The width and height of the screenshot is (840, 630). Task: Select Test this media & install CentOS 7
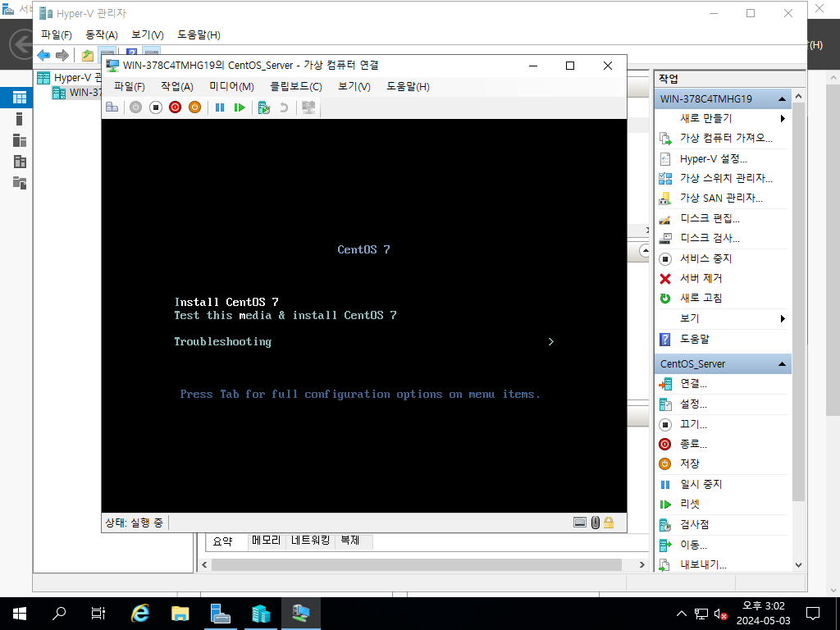(285, 316)
